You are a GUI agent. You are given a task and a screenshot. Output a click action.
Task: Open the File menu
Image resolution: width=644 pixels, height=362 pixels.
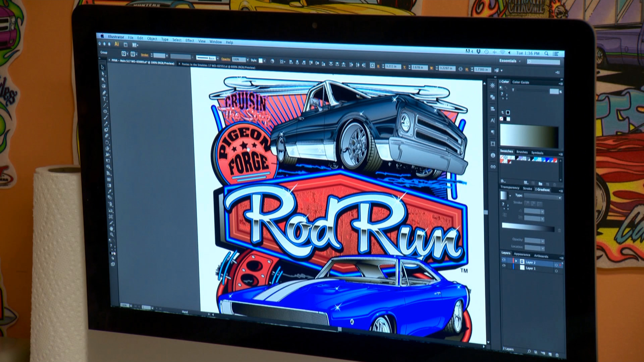[x=131, y=38]
